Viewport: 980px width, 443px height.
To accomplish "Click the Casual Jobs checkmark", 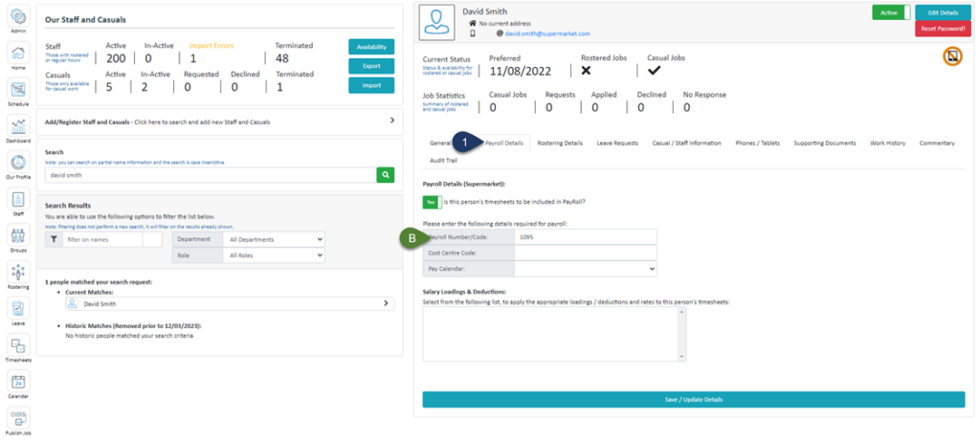I will point(655,71).
